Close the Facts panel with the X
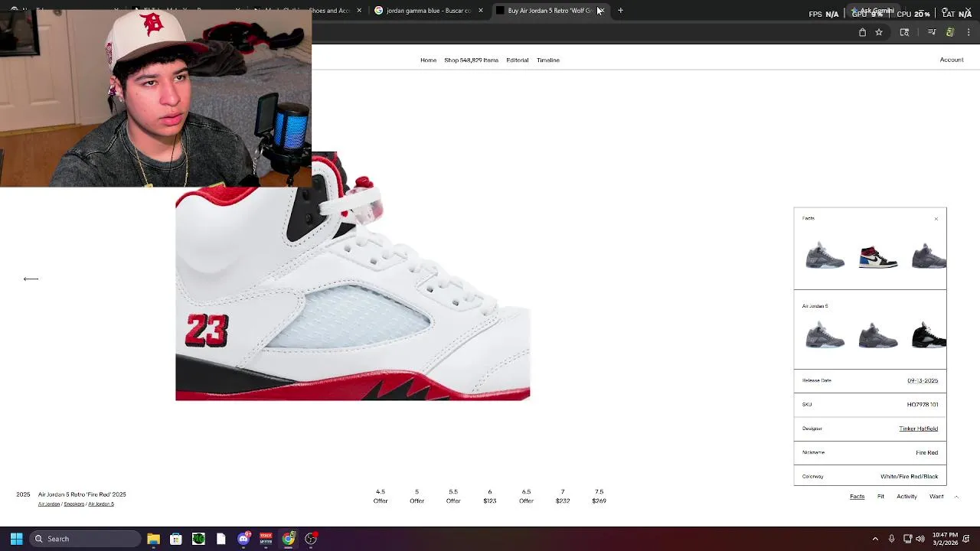980x551 pixels. tap(936, 219)
